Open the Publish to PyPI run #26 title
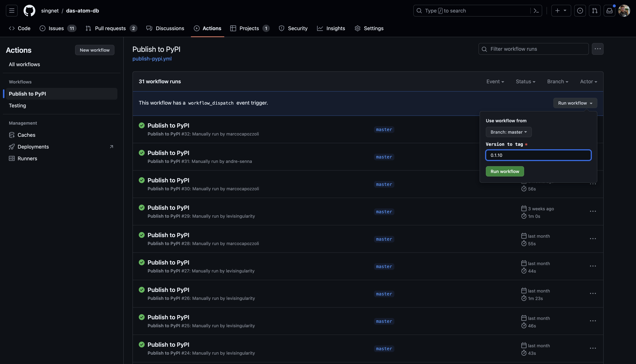The image size is (636, 364). click(168, 290)
